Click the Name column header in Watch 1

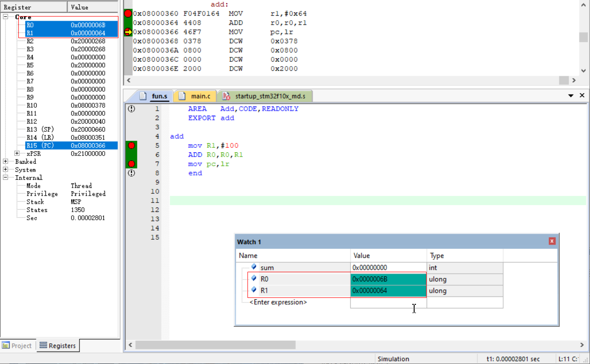293,256
